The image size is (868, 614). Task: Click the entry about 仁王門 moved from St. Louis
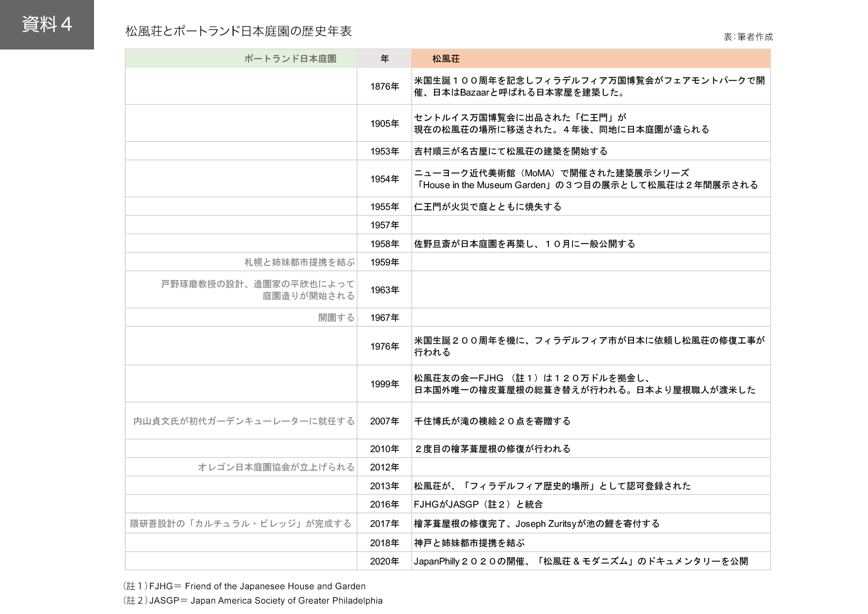pos(561,123)
